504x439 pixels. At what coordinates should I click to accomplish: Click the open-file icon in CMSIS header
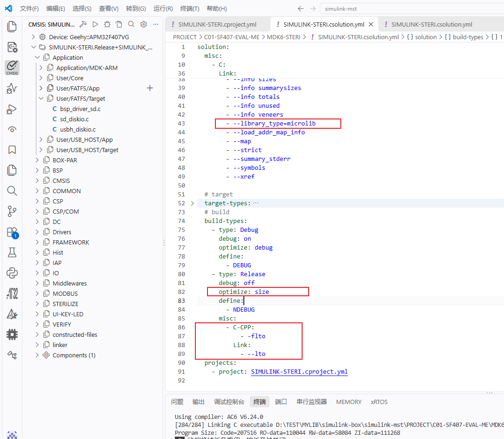tap(119, 24)
